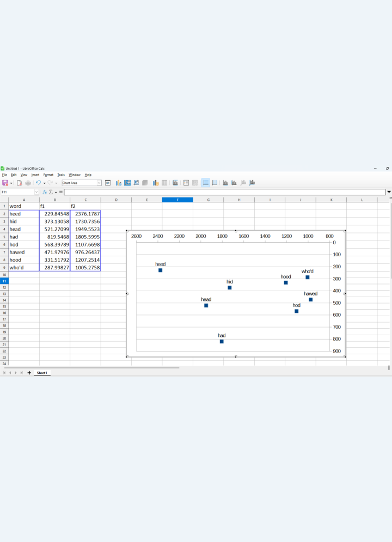Go to first sheet navigation arrow
Image resolution: width=392 pixels, height=542 pixels.
coord(4,373)
